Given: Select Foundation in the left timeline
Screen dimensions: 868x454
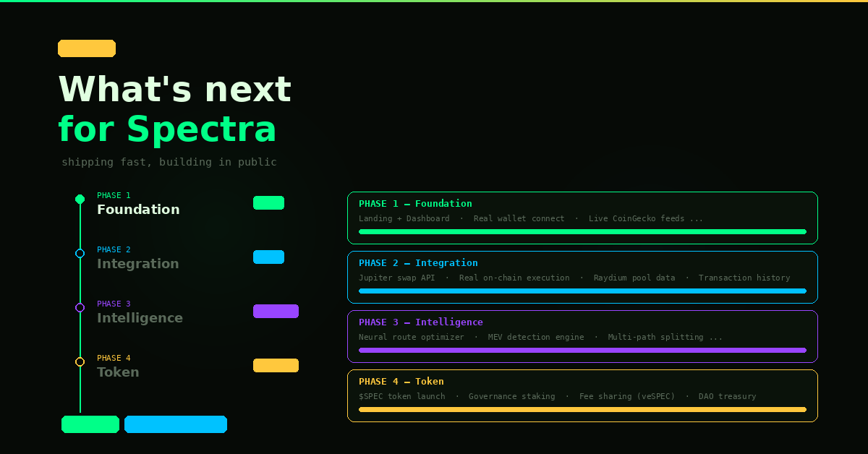Looking at the screenshot, I should 138,210.
